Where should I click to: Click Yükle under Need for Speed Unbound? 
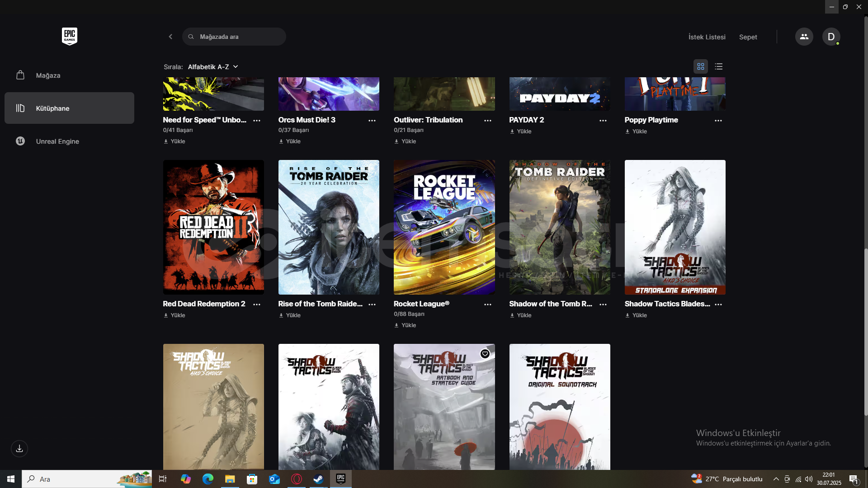(x=175, y=141)
